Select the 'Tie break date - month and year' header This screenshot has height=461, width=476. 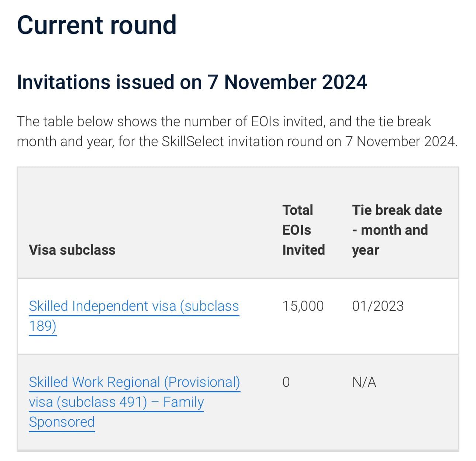pos(397,230)
